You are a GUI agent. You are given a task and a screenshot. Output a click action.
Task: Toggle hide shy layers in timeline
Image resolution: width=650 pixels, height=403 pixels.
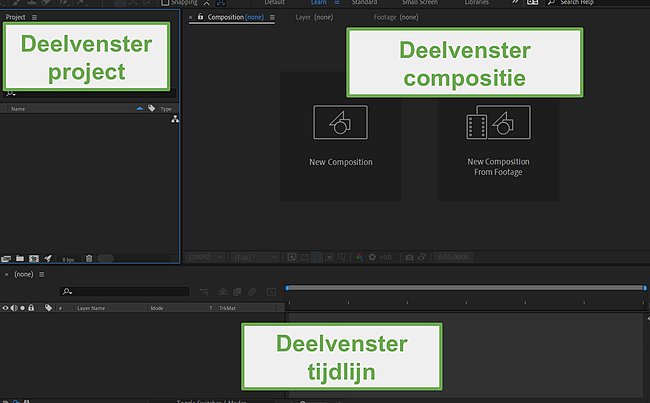click(223, 292)
